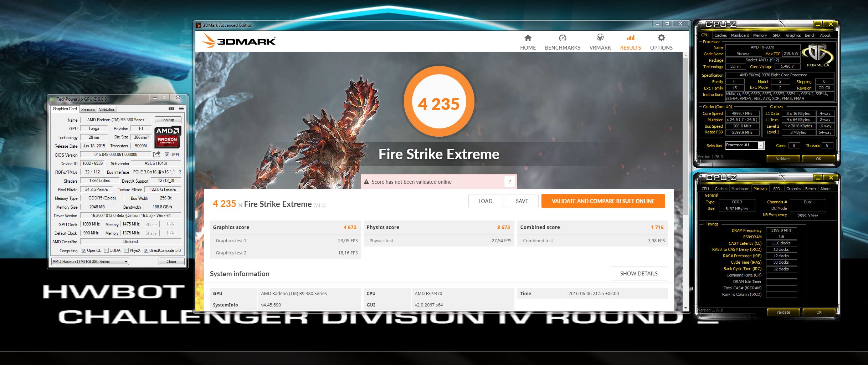This screenshot has height=365, width=868.
Task: Open the VRMARK icon
Action: (600, 37)
